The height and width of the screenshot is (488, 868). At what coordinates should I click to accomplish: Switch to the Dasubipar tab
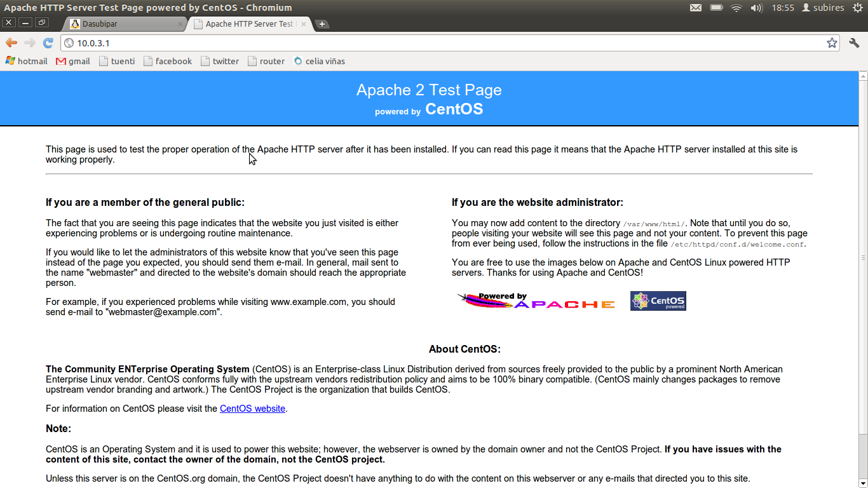[x=125, y=24]
